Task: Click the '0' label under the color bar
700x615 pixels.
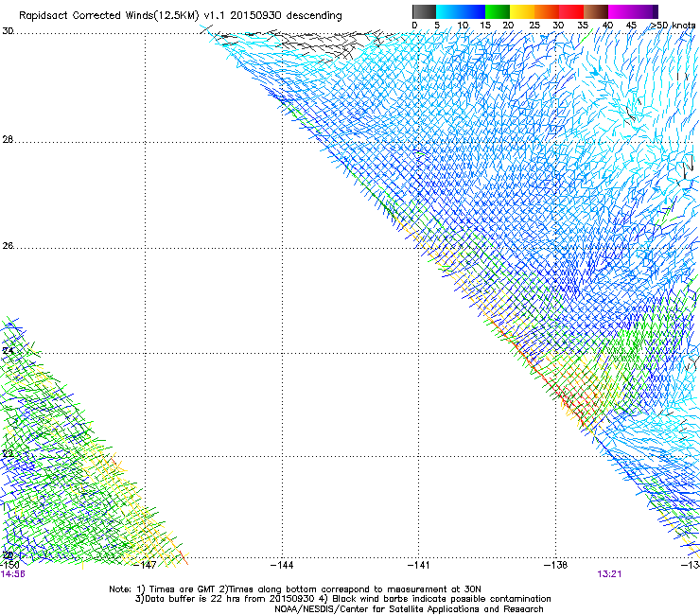Action: 414,26
